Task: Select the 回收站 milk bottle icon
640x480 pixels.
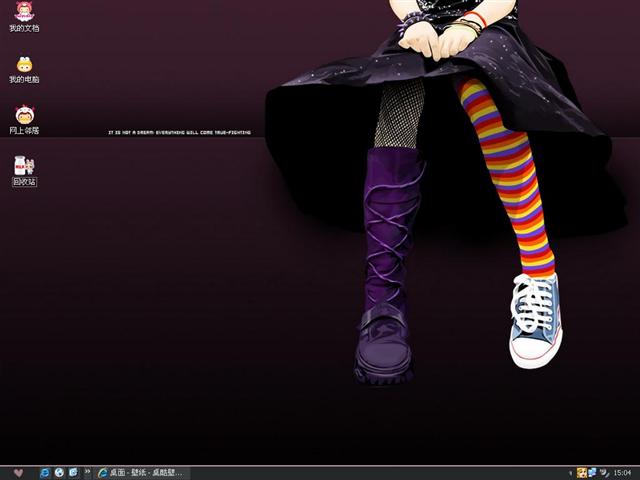Action: point(24,166)
